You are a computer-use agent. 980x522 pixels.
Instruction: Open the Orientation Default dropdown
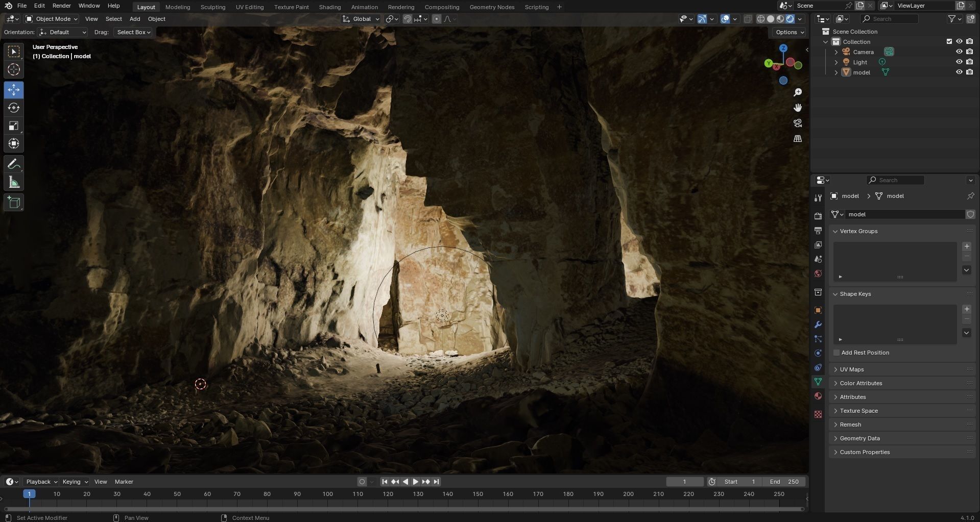tap(63, 32)
